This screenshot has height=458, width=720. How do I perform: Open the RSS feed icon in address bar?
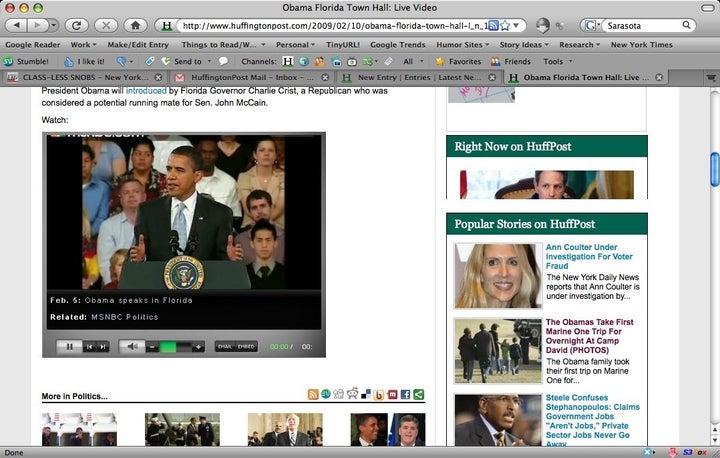click(493, 26)
